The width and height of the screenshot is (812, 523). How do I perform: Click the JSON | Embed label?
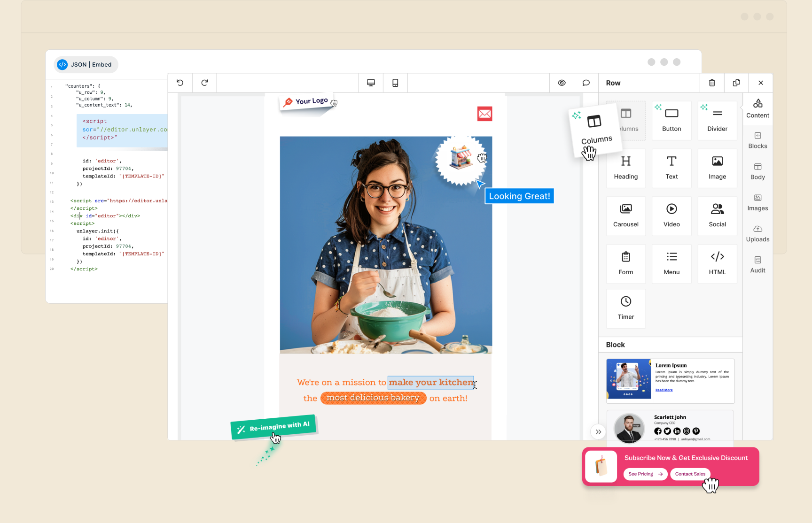86,64
